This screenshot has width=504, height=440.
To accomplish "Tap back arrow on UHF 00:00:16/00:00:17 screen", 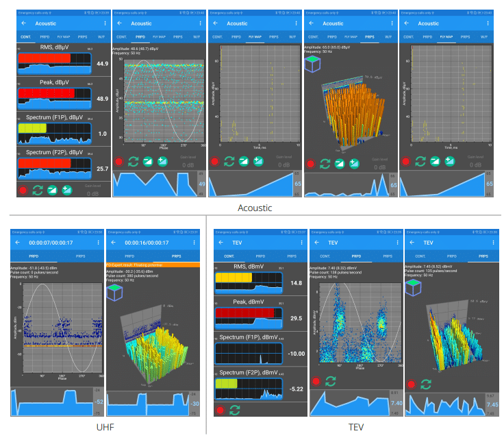I will (113, 242).
